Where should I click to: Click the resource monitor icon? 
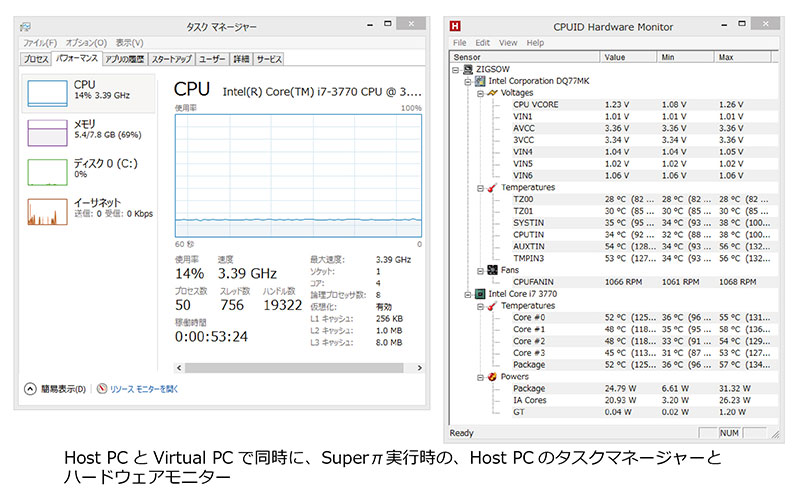pyautogui.click(x=103, y=388)
